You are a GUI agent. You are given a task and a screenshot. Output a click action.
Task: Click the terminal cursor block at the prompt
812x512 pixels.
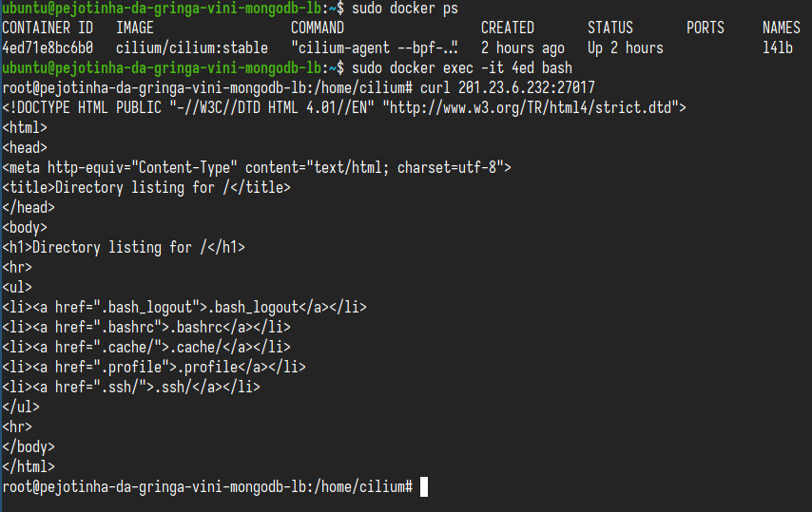424,486
